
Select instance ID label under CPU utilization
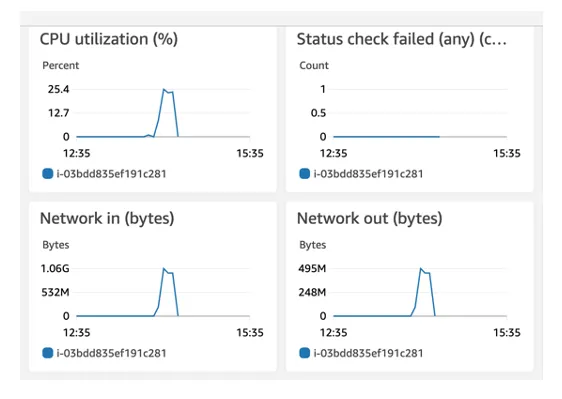click(111, 174)
